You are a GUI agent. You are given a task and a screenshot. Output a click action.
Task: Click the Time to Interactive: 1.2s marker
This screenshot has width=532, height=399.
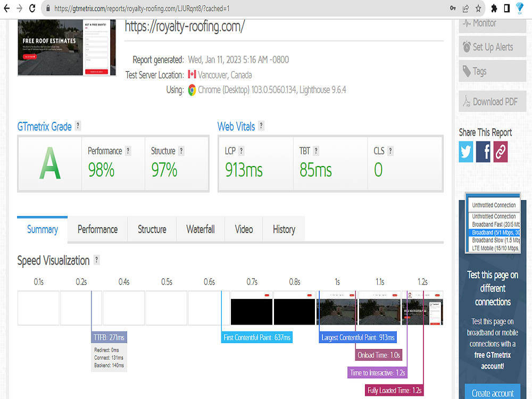377,372
